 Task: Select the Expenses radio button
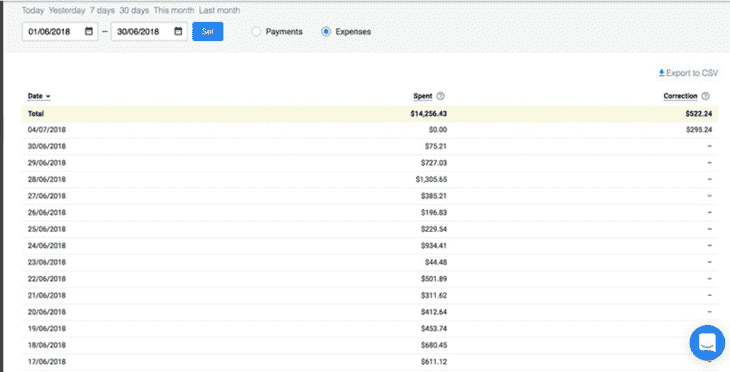coord(326,32)
